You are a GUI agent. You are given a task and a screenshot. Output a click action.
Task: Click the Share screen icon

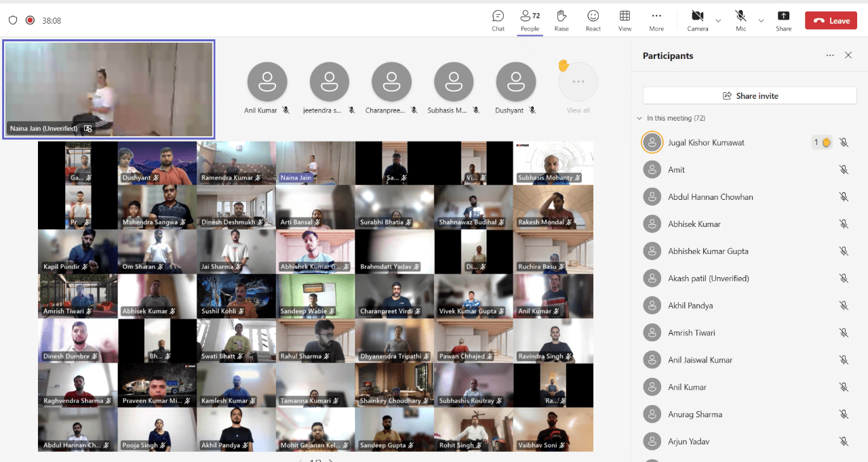tap(783, 20)
